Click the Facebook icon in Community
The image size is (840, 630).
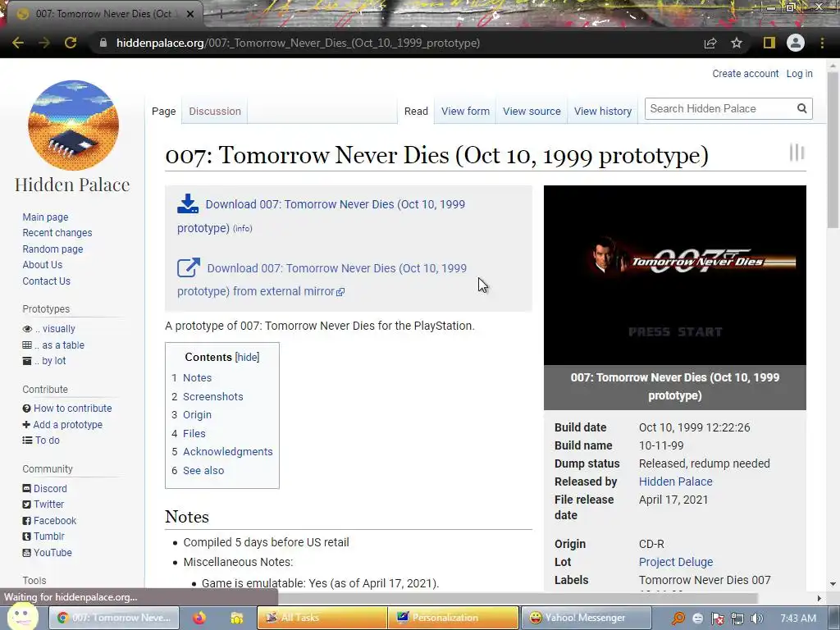(27, 521)
